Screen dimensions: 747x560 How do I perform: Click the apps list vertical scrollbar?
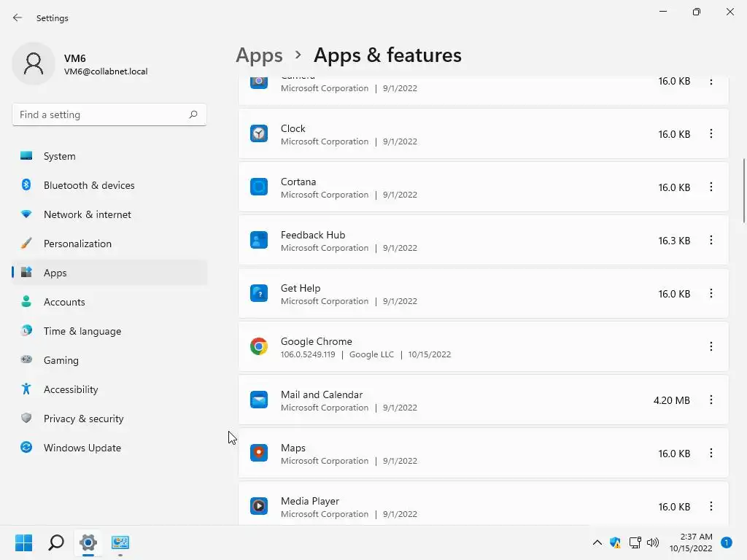point(744,190)
